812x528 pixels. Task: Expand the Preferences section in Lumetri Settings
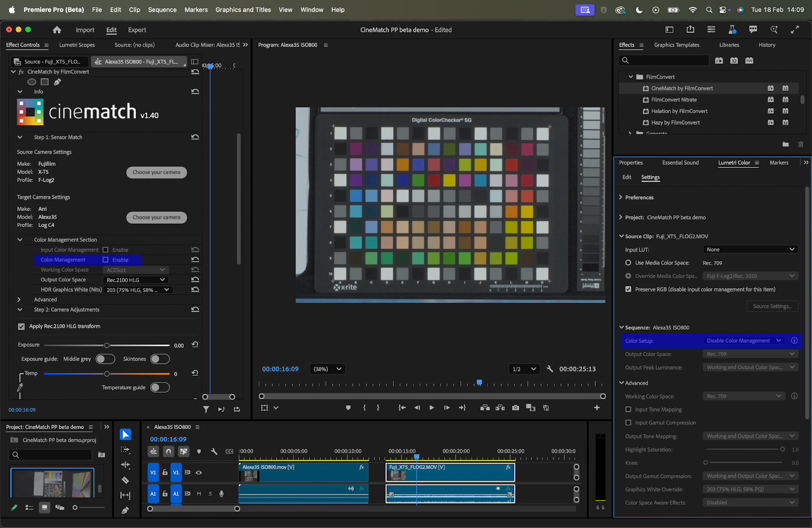[x=621, y=197]
